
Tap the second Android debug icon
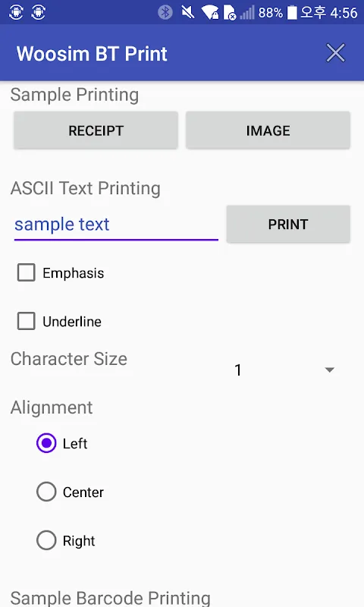coord(38,12)
